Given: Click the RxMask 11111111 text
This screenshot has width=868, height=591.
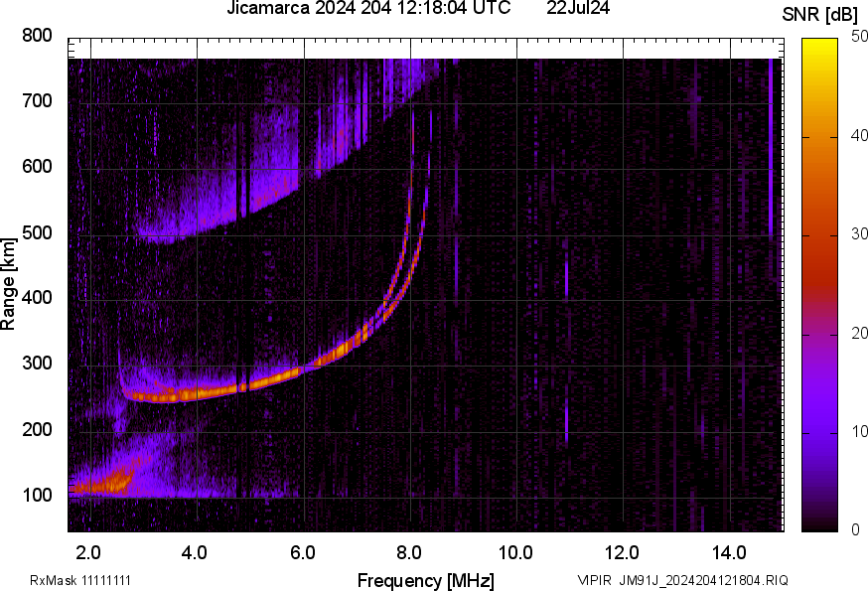Looking at the screenshot, I should click(80, 580).
